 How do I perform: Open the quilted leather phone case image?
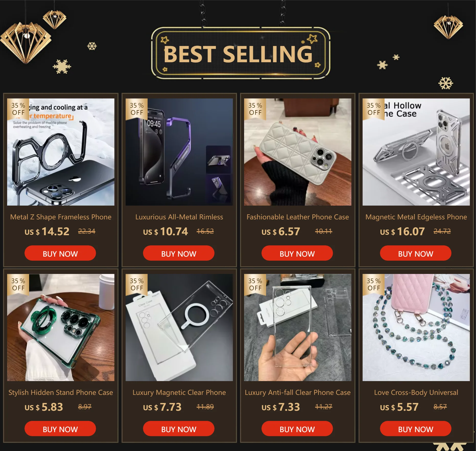pos(298,152)
